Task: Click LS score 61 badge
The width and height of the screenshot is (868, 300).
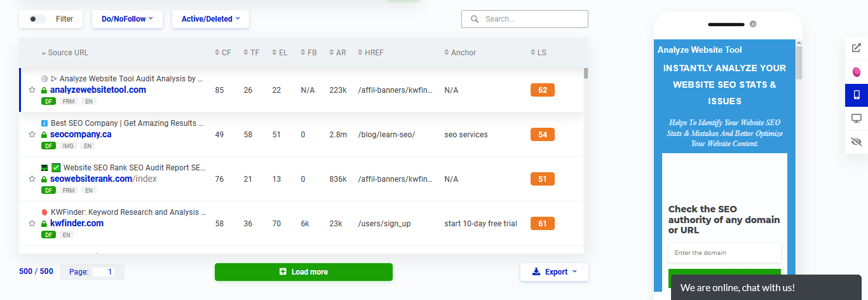Action: 543,224
